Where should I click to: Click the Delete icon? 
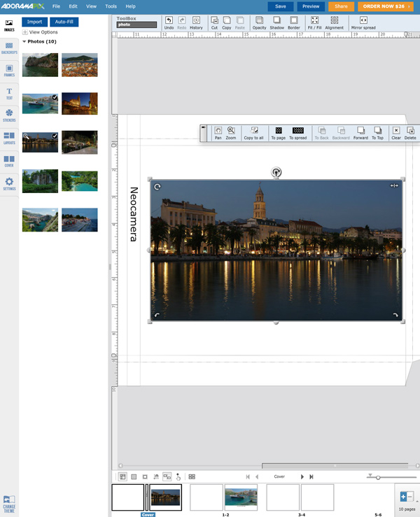[x=410, y=133]
